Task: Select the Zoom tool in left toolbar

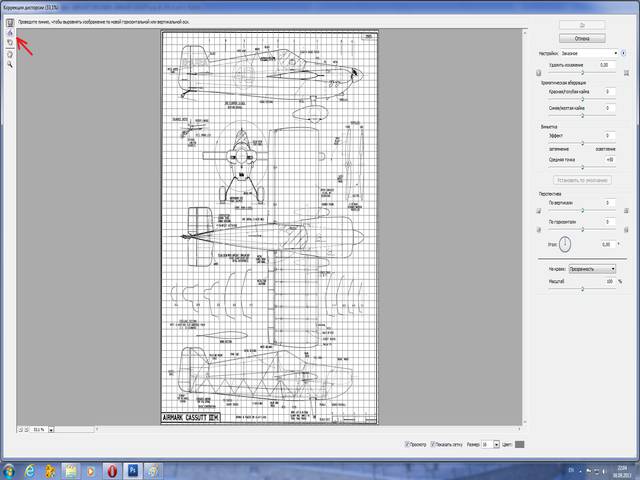Action: click(x=10, y=63)
